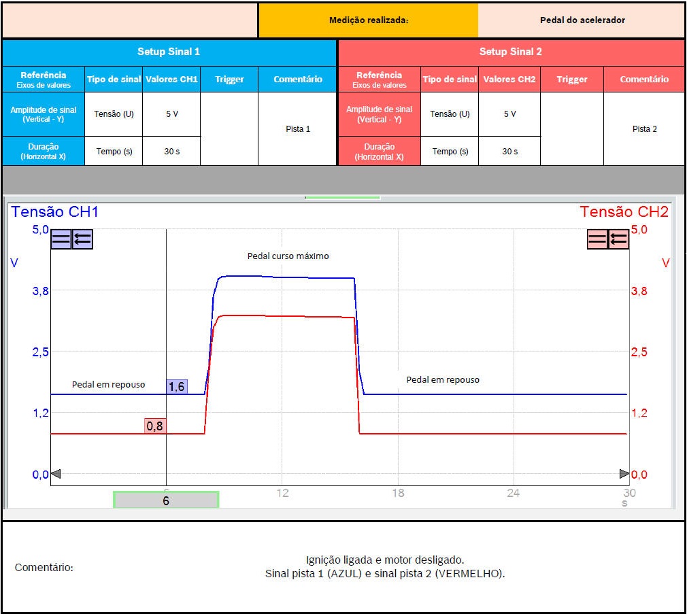Click the blue CH1 double-arrow icon

(82, 239)
